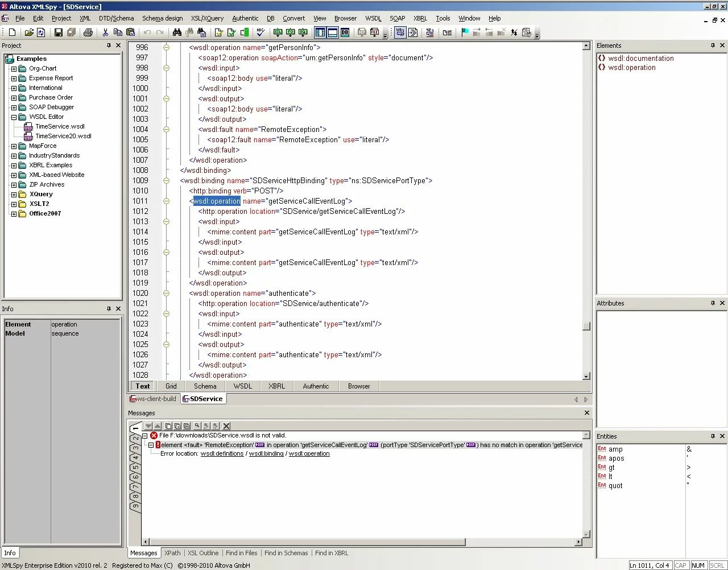Toggle the word wrap toolbar button
728x570 pixels.
[400, 32]
